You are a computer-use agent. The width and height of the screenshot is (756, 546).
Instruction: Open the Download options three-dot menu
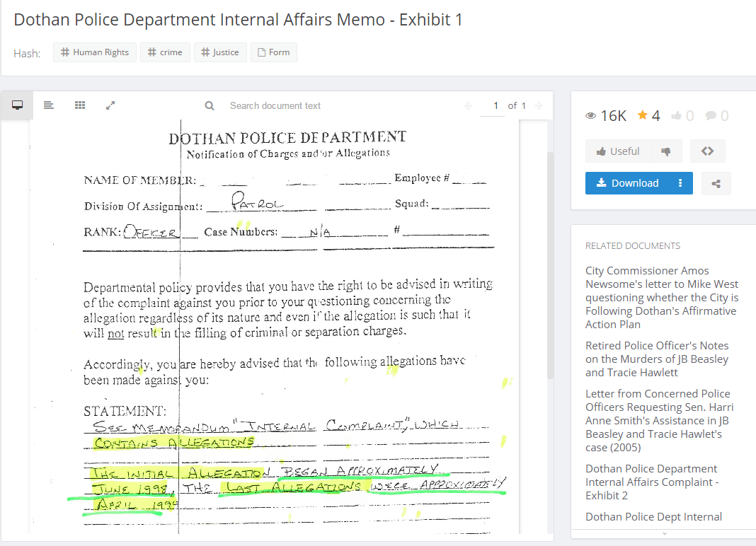[680, 183]
